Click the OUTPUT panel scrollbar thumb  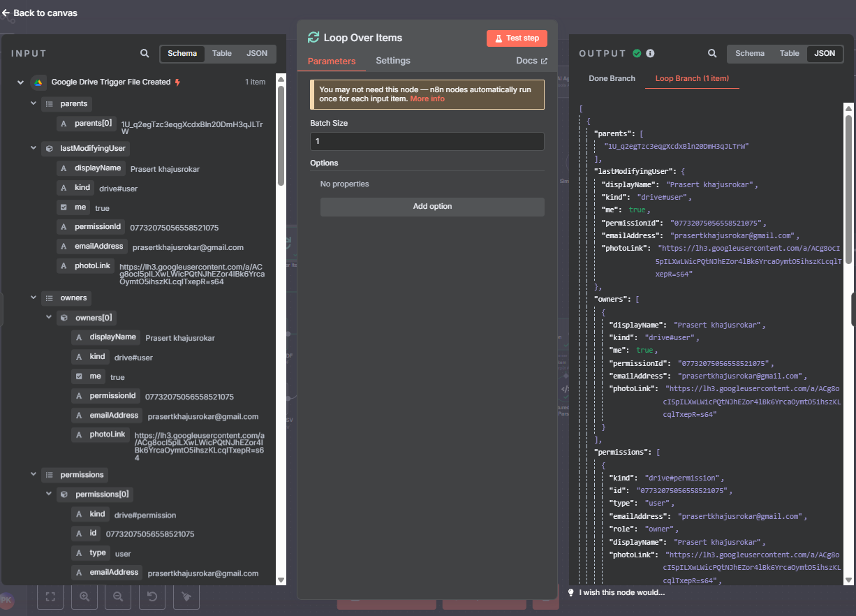point(849,189)
